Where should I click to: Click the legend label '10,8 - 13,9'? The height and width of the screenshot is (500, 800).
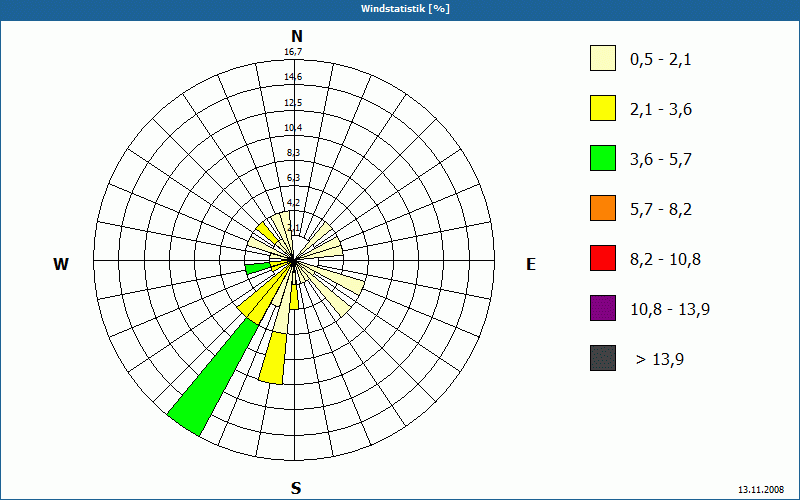tap(670, 310)
